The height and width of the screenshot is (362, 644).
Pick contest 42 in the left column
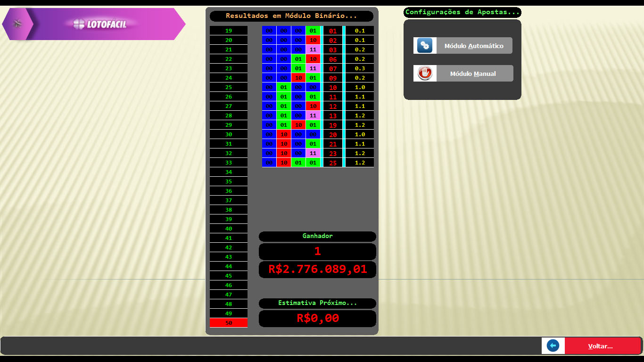pyautogui.click(x=229, y=247)
